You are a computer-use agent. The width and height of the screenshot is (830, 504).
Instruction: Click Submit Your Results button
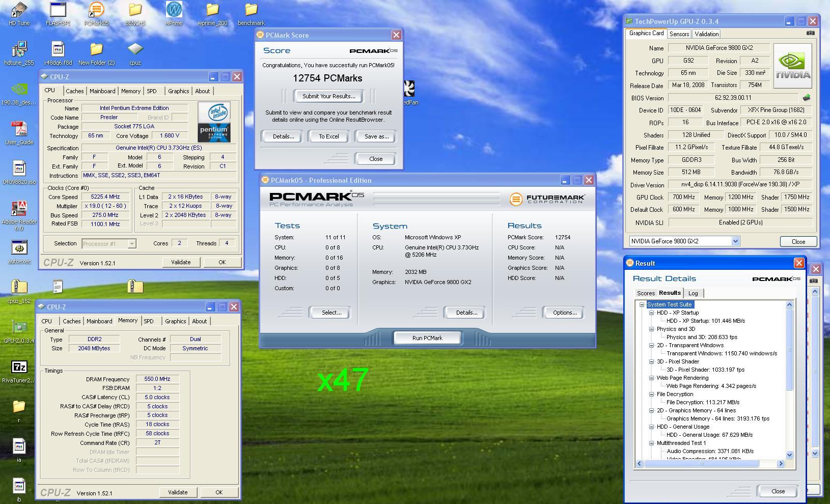[x=328, y=96]
